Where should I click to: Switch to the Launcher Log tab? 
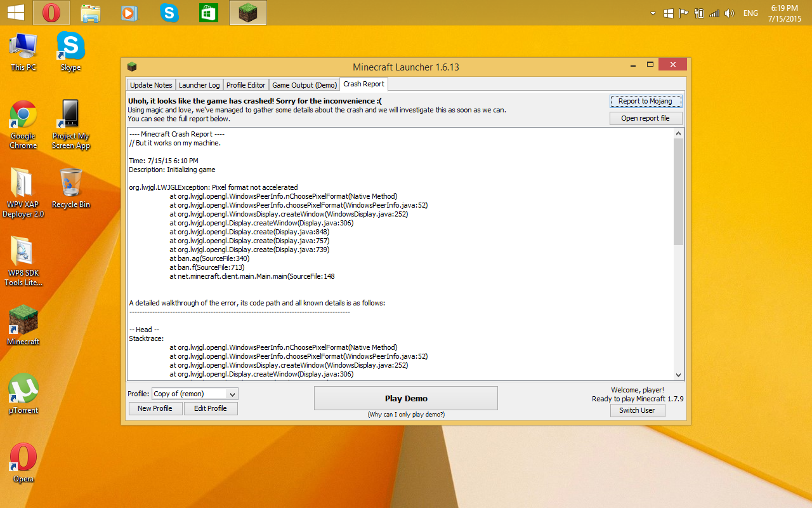point(199,85)
